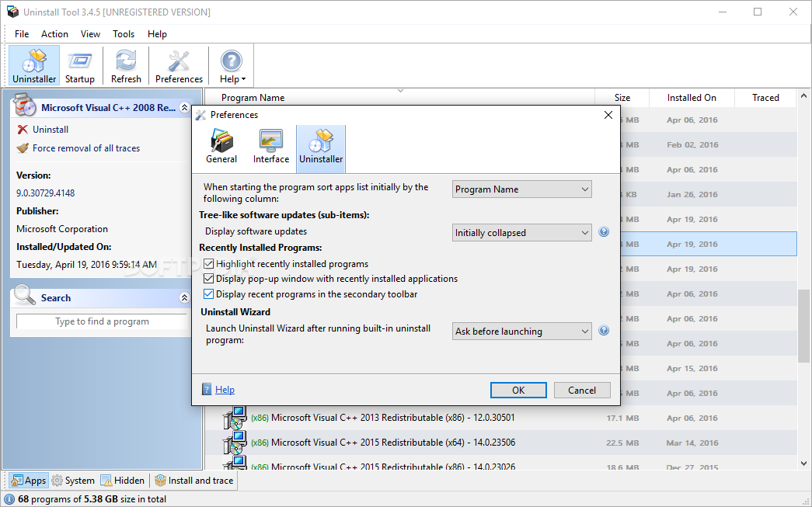Image resolution: width=812 pixels, height=507 pixels.
Task: Toggle Display recent programs in secondary toolbar
Action: point(209,293)
